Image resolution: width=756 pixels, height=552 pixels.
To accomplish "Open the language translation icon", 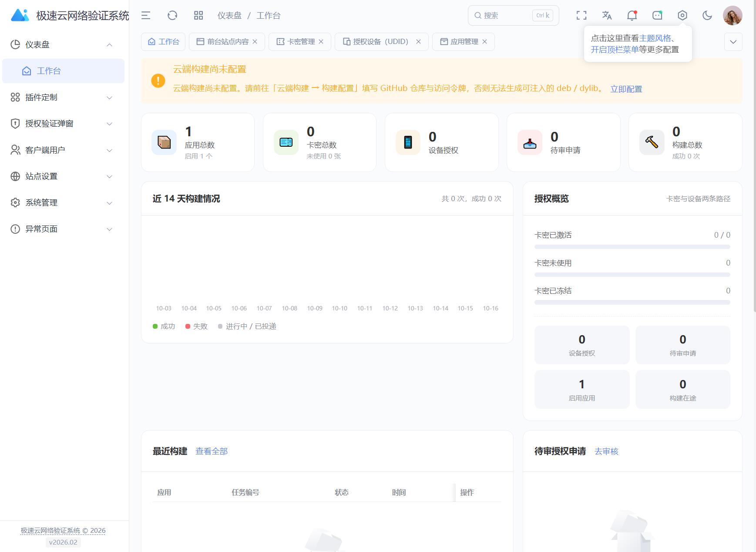I will [607, 16].
